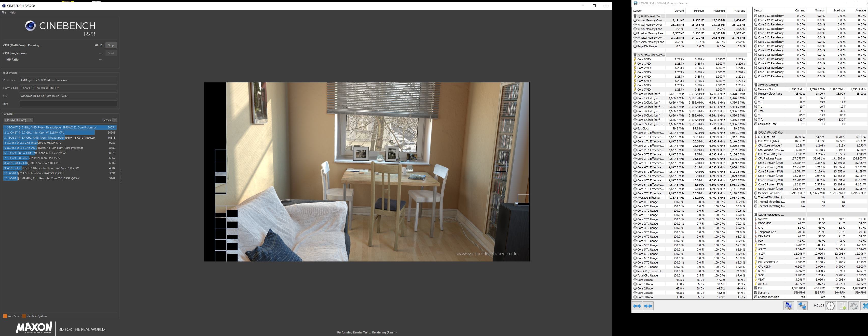This screenshot has width=868, height=336.
Task: Select the Core 0 VID sensor row
Action: (x=690, y=59)
